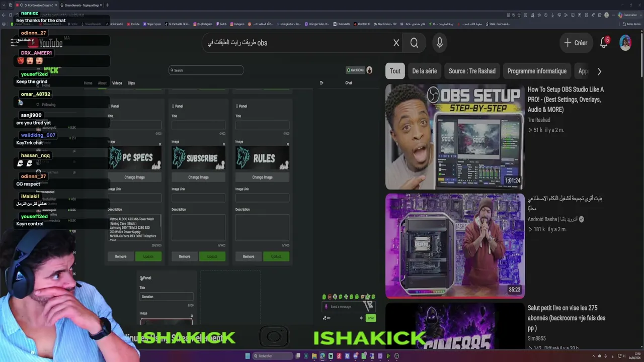Viewport: 644px width, 362px height.
Task: Change Image on the PC SPECS panel
Action: coord(134,177)
